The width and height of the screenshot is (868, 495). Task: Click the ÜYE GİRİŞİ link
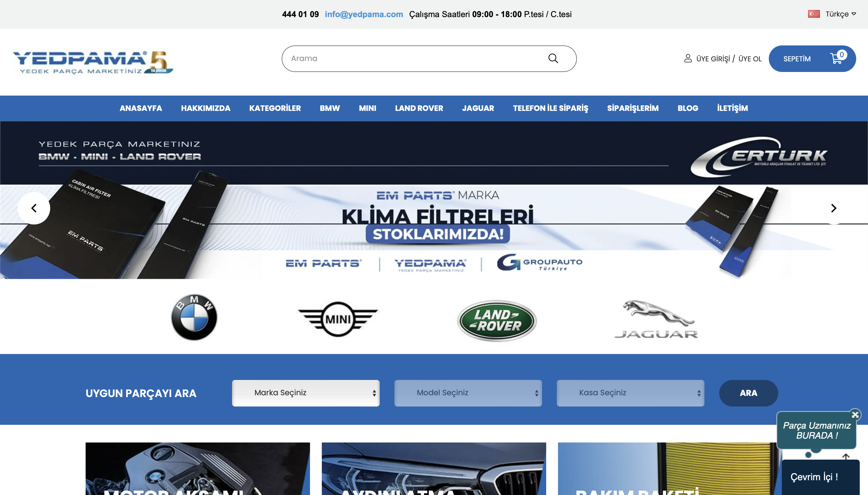(x=713, y=59)
